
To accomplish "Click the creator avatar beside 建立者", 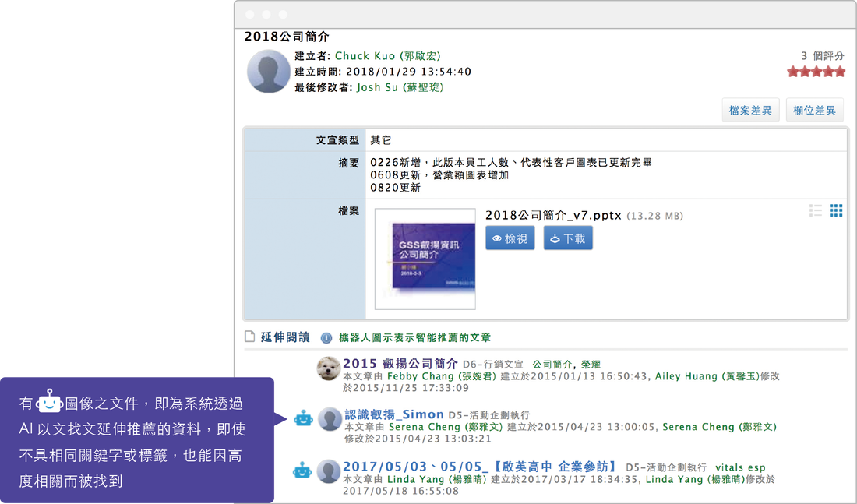I will pos(268,72).
